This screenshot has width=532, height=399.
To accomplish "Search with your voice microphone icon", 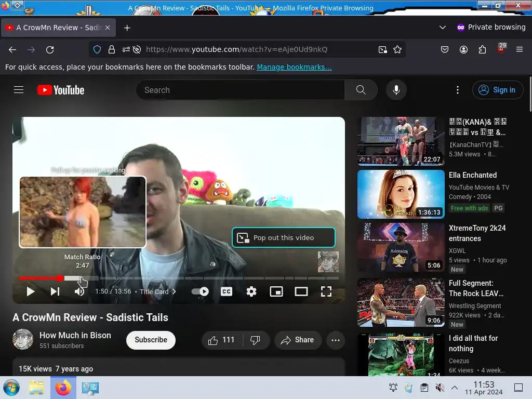I will [x=396, y=90].
